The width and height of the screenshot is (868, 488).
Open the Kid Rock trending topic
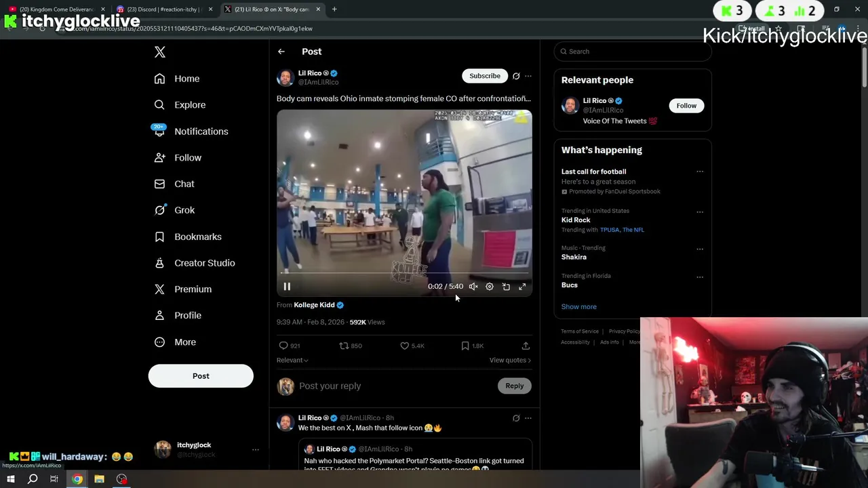[x=576, y=220]
